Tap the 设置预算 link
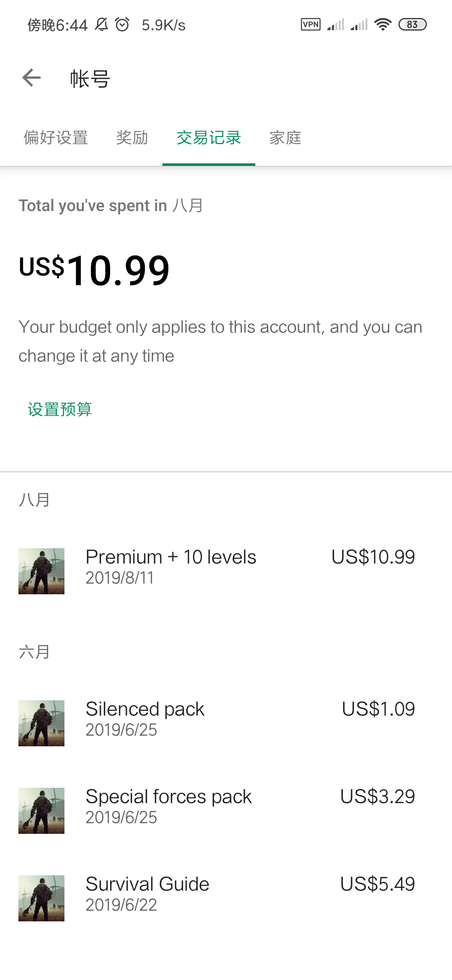Screen dimensions: 452x980 click(60, 409)
